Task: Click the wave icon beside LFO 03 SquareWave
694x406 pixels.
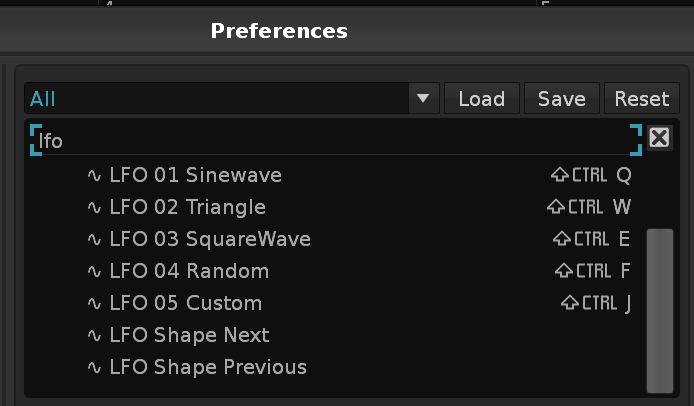Action: pyautogui.click(x=95, y=239)
